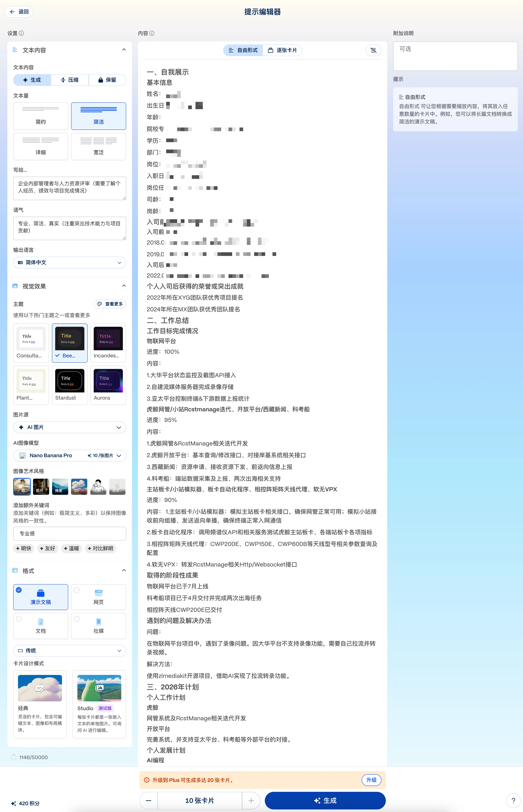Open the 简体中文 output language dropdown
The image size is (523, 812).
(70, 263)
